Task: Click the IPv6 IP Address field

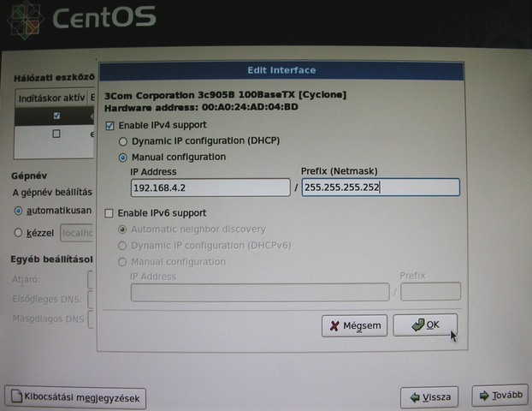Action: [x=259, y=292]
